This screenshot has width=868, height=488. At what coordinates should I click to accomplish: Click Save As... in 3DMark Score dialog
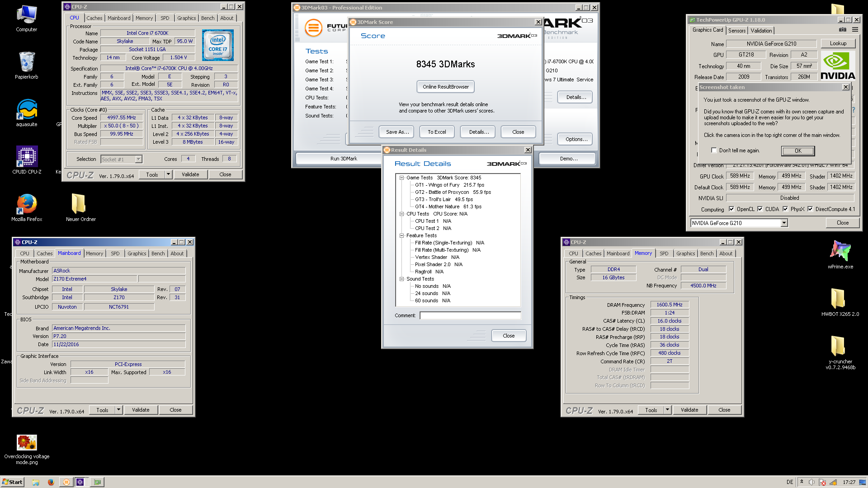(397, 132)
